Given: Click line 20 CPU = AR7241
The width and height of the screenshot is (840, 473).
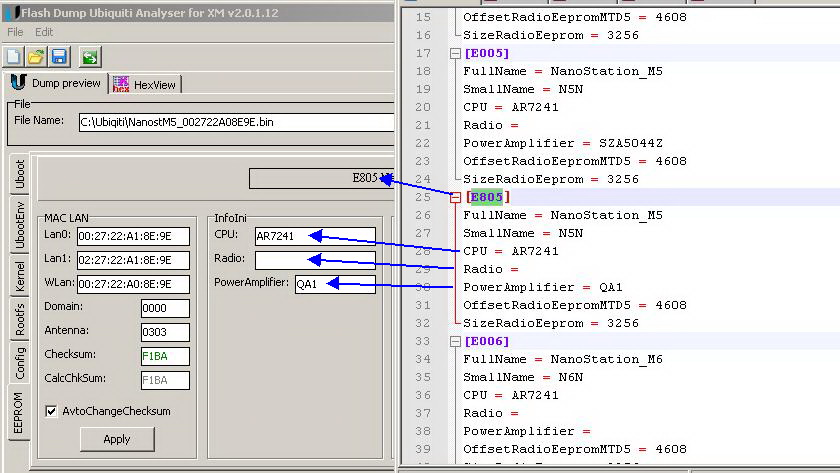Looking at the screenshot, I should click(511, 107).
